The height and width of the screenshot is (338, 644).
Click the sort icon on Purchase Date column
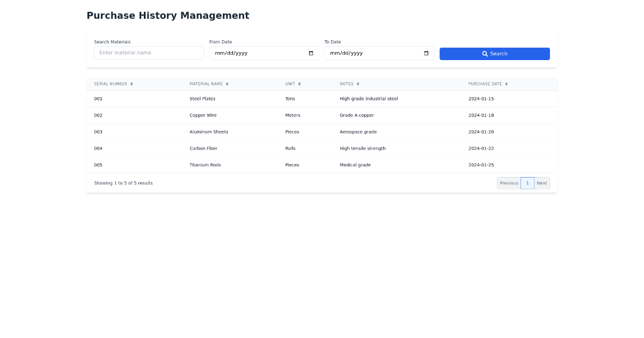pos(506,84)
